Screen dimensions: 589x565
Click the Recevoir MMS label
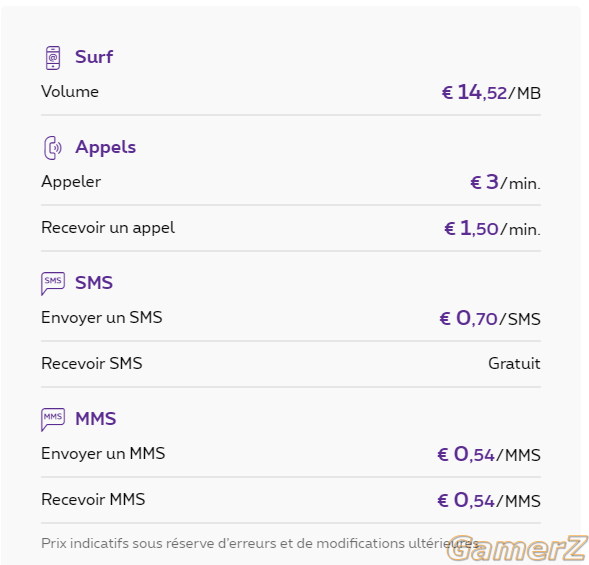[93, 500]
